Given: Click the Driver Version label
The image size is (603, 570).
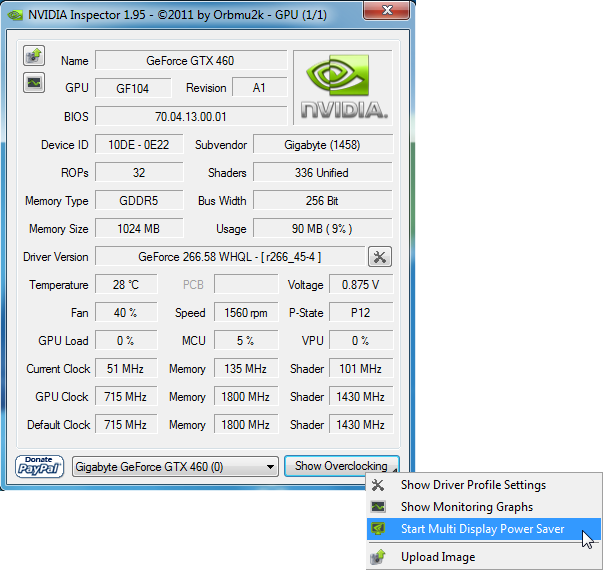Looking at the screenshot, I should click(56, 257).
